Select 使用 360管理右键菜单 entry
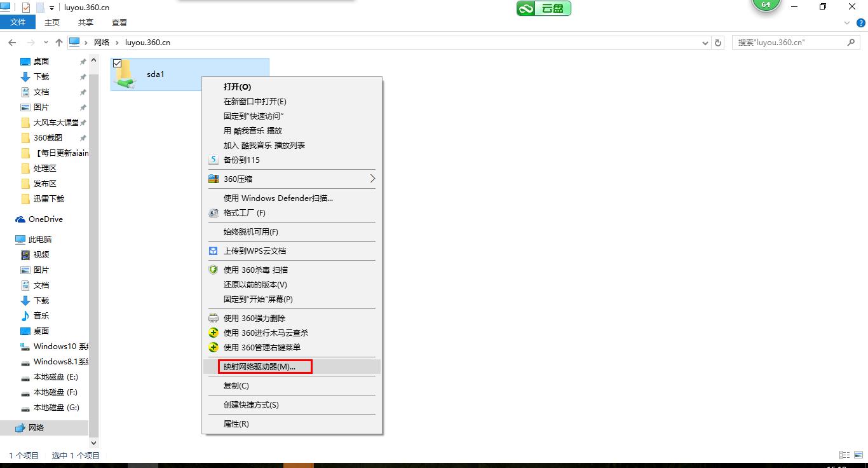Viewport: 868px width, 468px height. 292,348
